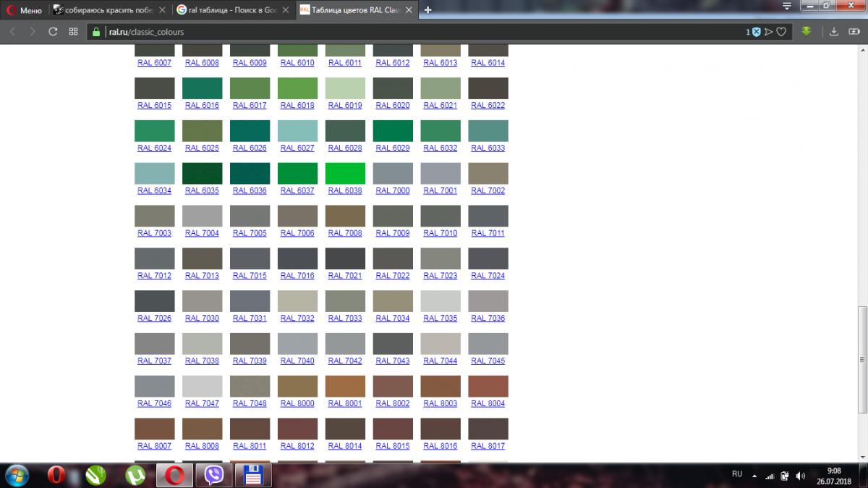Open the RAL 7035 link
Viewport: 868px width, 488px height.
[441, 319]
